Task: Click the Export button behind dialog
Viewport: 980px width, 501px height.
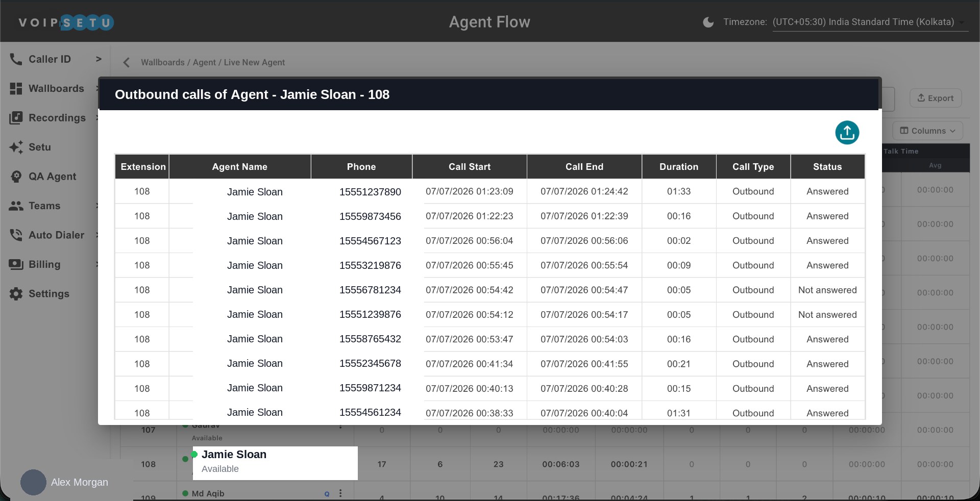Action: pyautogui.click(x=936, y=98)
